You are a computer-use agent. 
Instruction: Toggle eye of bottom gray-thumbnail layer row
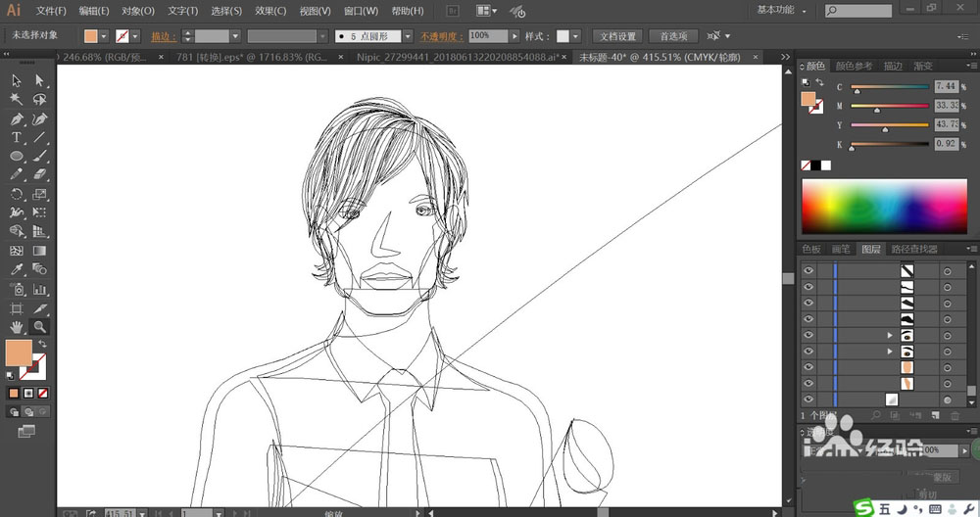808,399
